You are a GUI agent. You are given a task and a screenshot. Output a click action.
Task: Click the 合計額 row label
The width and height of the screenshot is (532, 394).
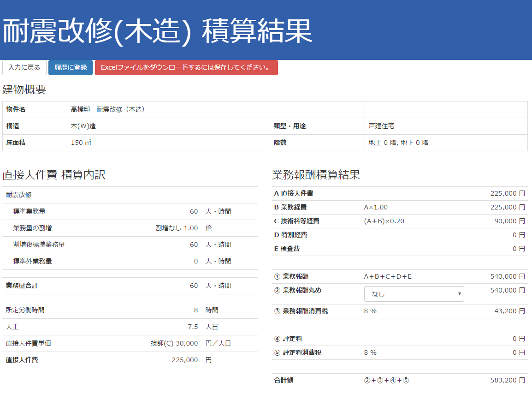tap(284, 381)
